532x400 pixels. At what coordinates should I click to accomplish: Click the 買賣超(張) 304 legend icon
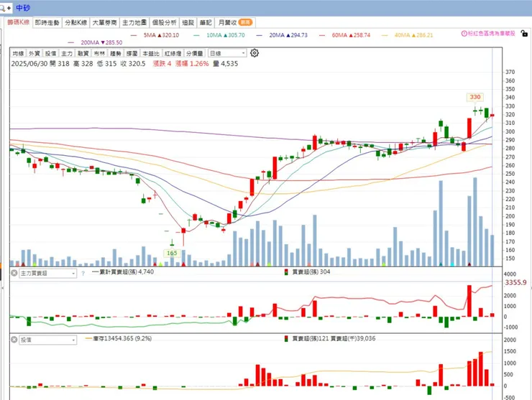pyautogui.click(x=286, y=272)
